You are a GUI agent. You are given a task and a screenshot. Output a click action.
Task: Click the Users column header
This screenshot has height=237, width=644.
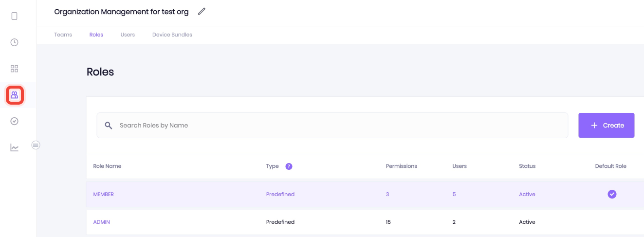pos(460,166)
